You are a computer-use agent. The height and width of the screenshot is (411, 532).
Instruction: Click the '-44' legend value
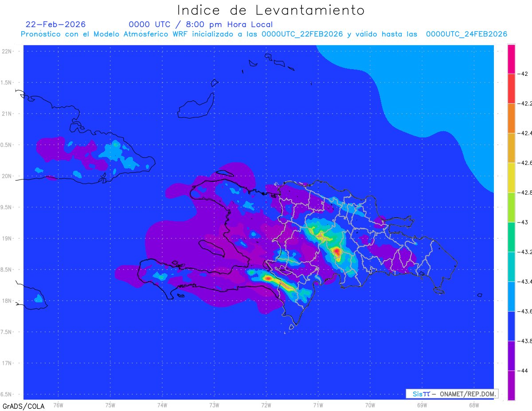click(x=523, y=371)
